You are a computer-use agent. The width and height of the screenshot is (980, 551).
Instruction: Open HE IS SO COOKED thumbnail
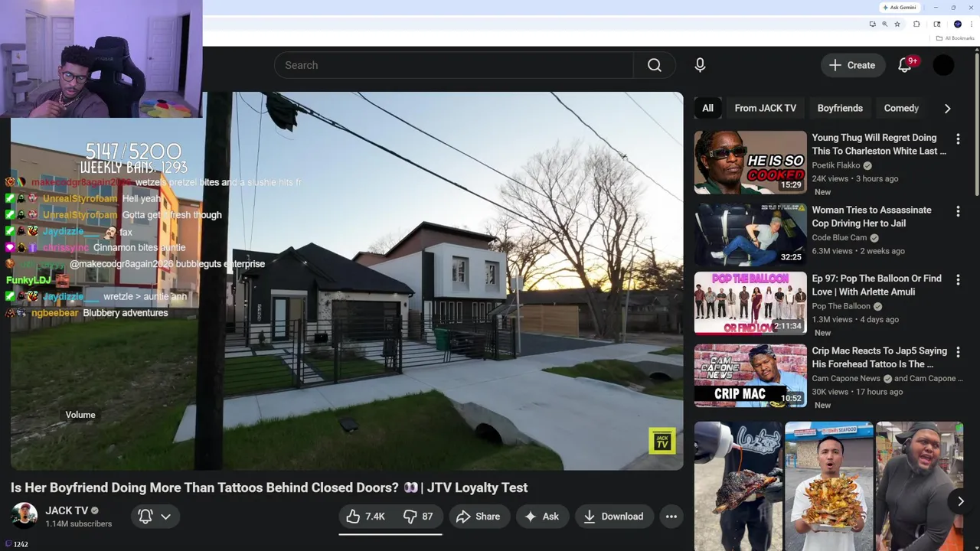click(x=750, y=162)
